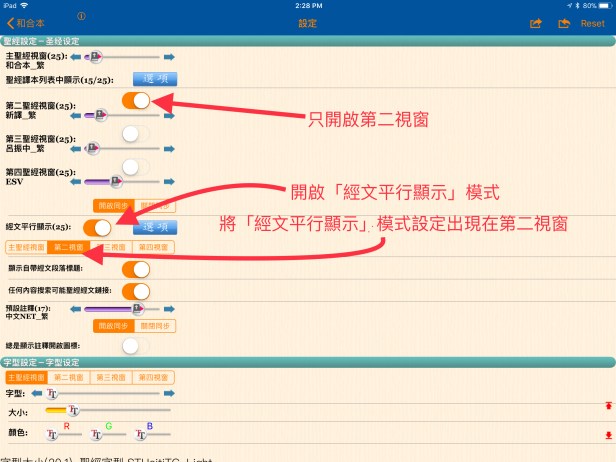
Task: Choose 關閉同步 under 預設註釋
Action: tap(156, 326)
